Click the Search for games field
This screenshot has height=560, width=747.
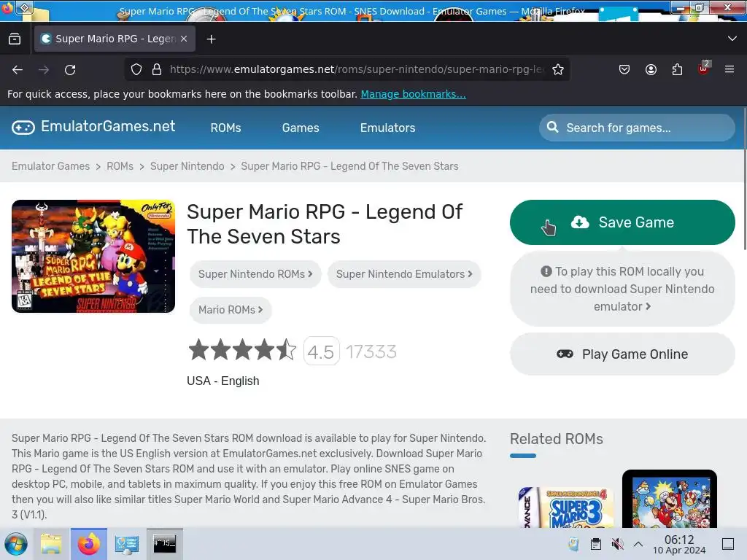[x=637, y=128]
